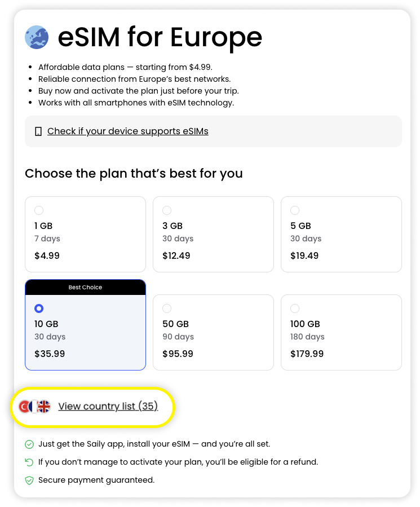Click the refund arrow icon
The width and height of the screenshot is (420, 507).
point(29,462)
